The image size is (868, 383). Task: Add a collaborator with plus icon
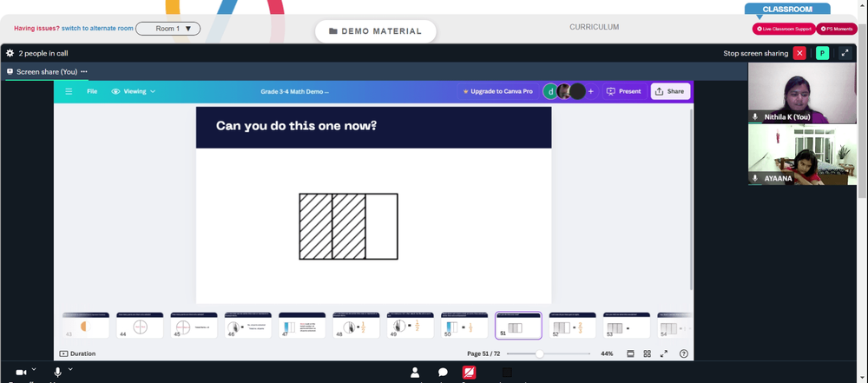590,91
